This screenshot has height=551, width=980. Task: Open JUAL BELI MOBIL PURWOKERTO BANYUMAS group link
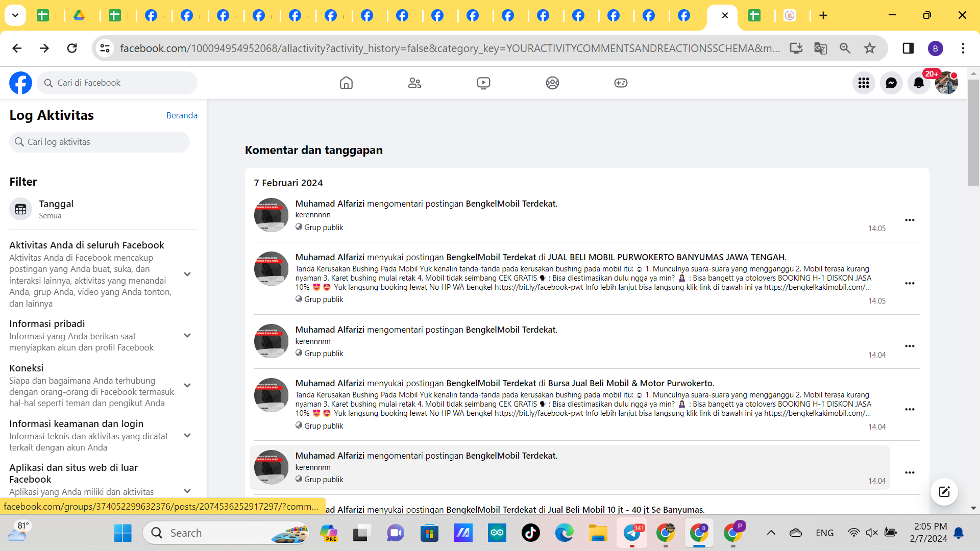pos(666,257)
